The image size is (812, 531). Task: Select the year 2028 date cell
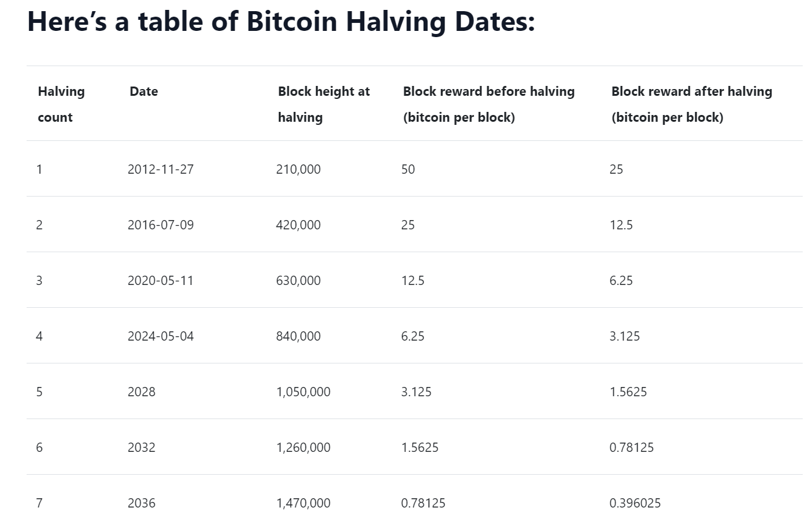tap(142, 391)
